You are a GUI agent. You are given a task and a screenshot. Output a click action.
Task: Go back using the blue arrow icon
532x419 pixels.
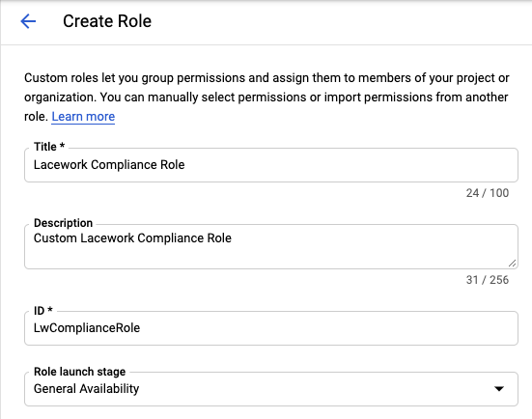click(28, 21)
